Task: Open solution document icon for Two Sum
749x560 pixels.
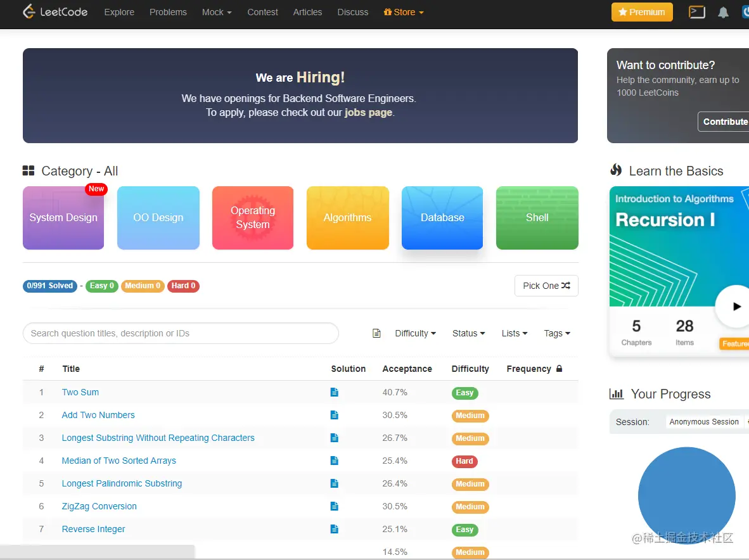Action: point(335,392)
